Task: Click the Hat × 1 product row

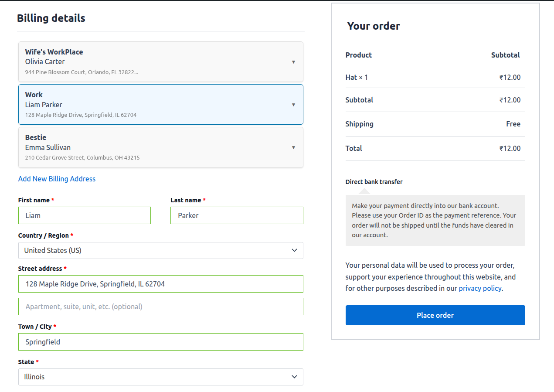Action: click(x=357, y=78)
